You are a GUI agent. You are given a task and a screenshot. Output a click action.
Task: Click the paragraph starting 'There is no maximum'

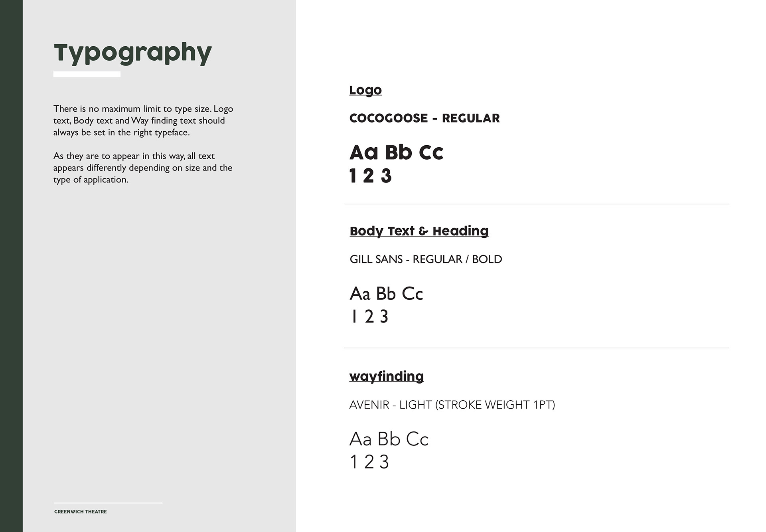[143, 121]
